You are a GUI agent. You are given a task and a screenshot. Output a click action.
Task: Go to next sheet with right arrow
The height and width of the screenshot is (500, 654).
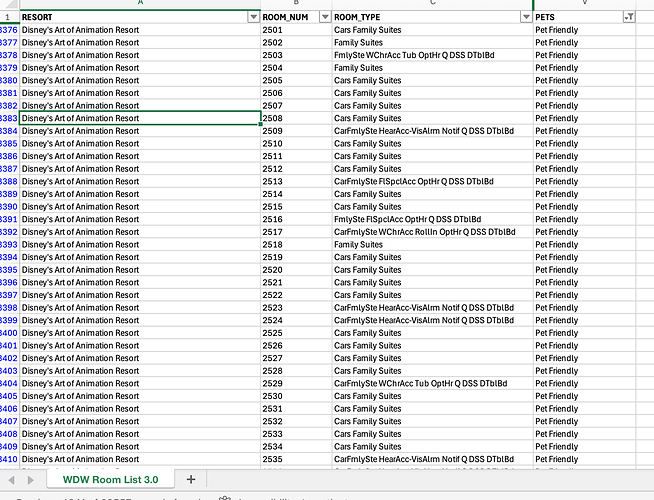30,480
